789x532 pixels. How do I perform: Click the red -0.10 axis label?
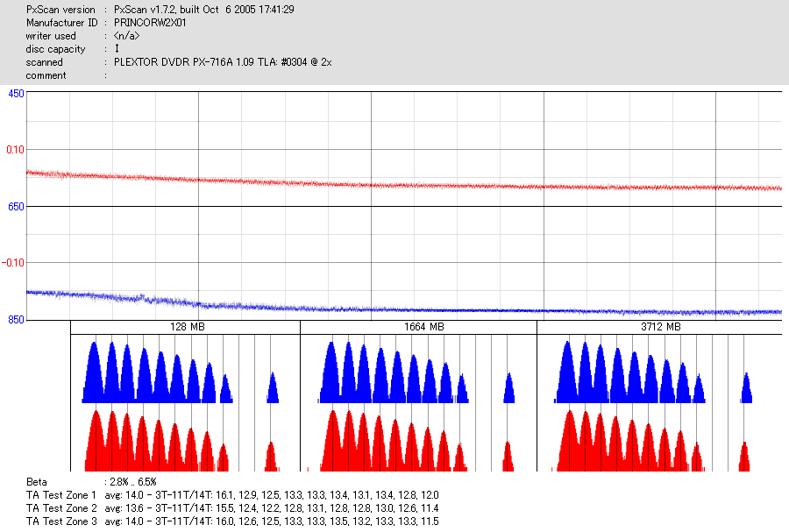(13, 263)
